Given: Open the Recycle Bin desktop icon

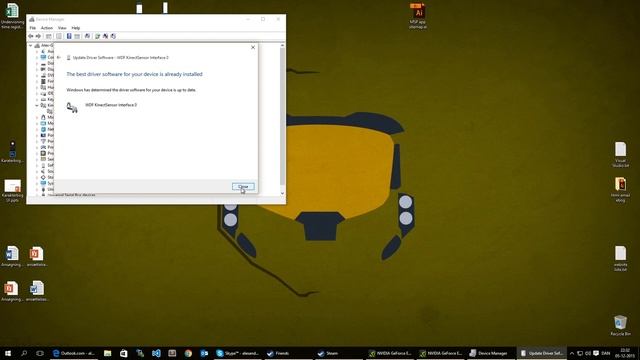Looking at the screenshot, I should (620, 325).
